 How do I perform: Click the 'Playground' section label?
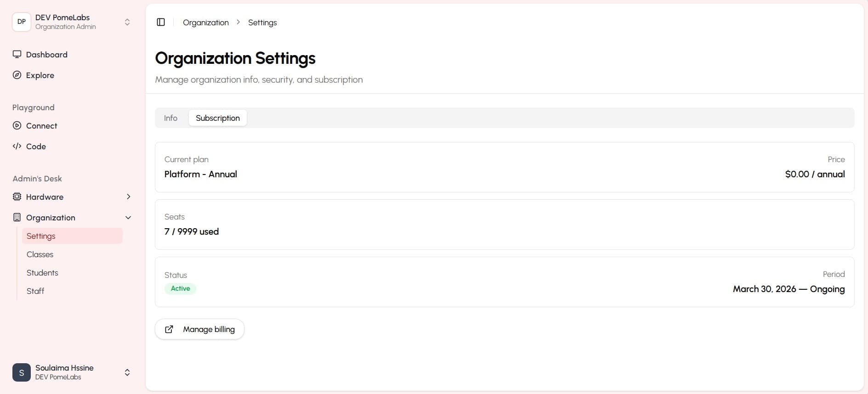pos(33,107)
